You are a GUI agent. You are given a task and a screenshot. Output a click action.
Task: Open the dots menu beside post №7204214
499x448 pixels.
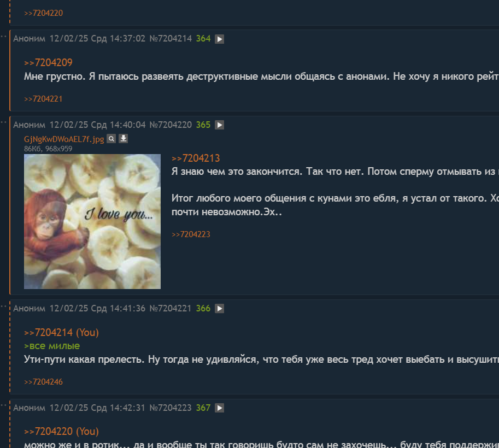tap(3, 36)
